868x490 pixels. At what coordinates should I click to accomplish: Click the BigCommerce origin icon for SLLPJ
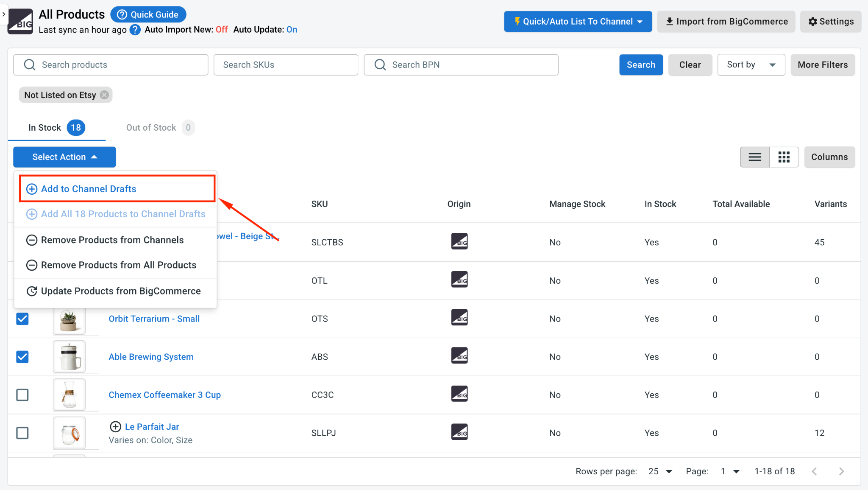[459, 432]
